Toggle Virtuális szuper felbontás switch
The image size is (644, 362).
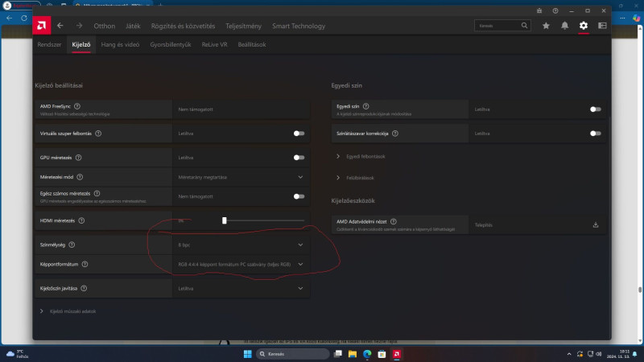[299, 134]
